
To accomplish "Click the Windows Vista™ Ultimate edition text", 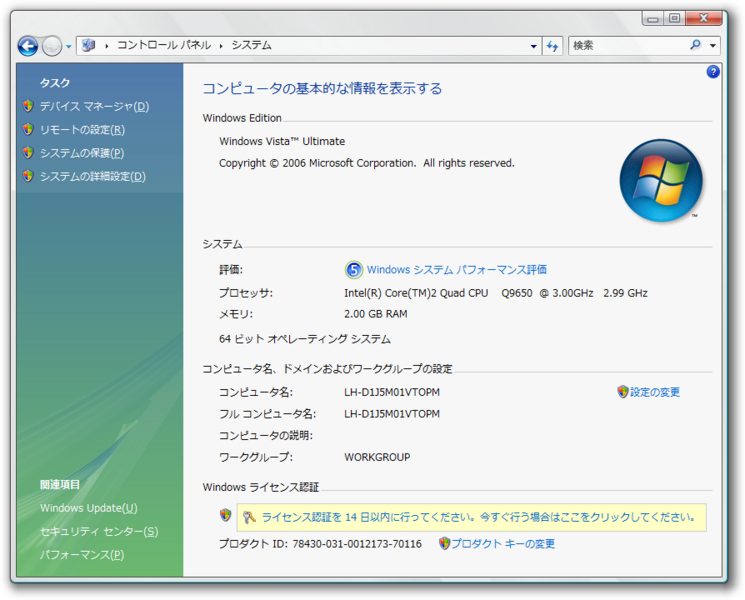I will [x=282, y=142].
